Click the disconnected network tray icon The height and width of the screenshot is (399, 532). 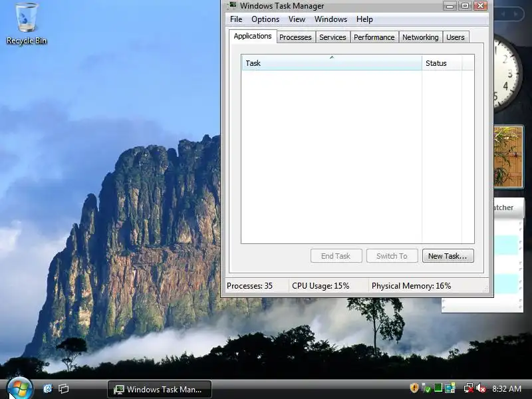point(469,388)
